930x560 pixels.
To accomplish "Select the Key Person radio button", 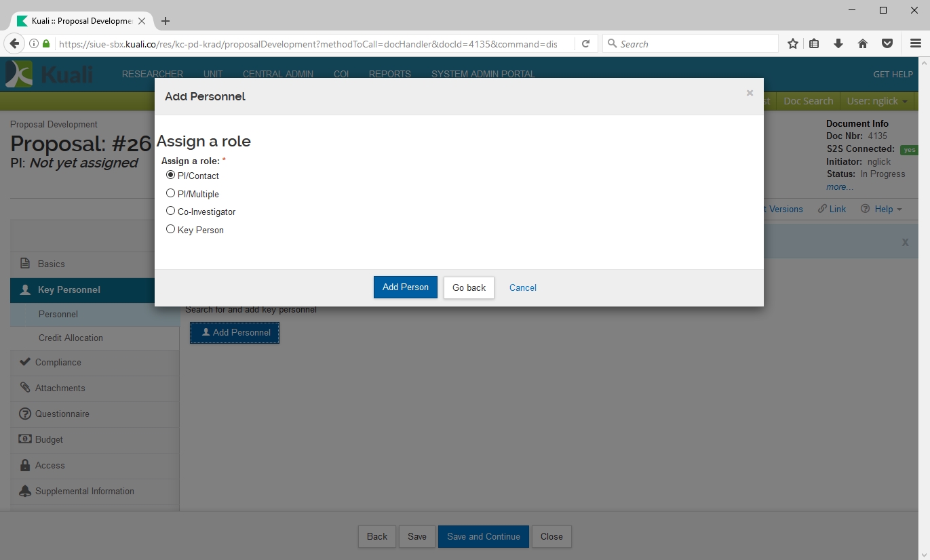I will [x=171, y=229].
